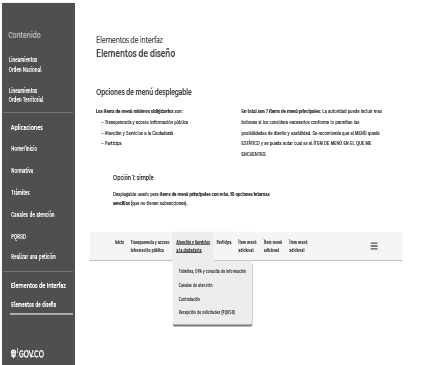Viewport: 444px width, 365px height.
Task: Select Recepción de solicitudes (PQRSD) option
Action: [207, 312]
